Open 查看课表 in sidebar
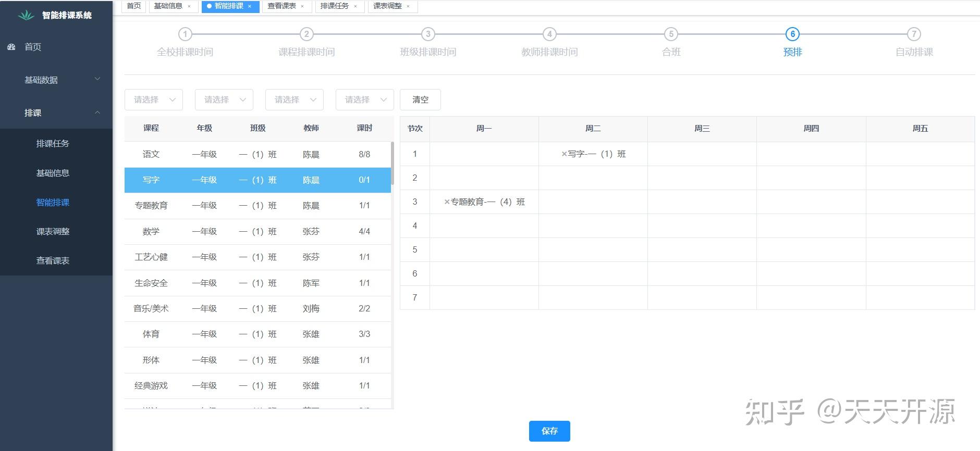This screenshot has width=980, height=451. [x=56, y=260]
